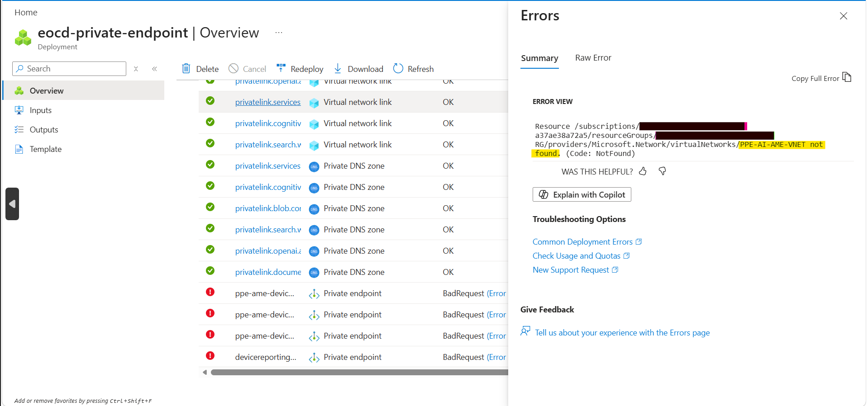Screen dimensions: 868x406
Task: Open the privatelink.docume resource link
Action: click(268, 272)
